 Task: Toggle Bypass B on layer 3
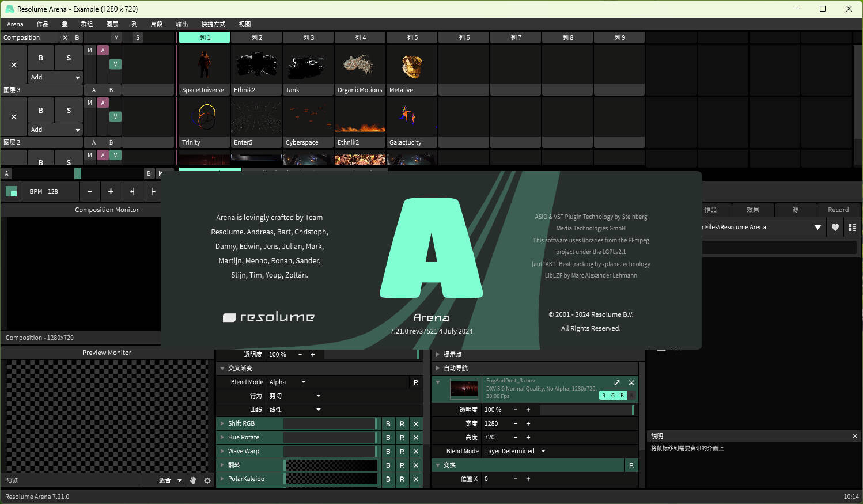click(40, 58)
